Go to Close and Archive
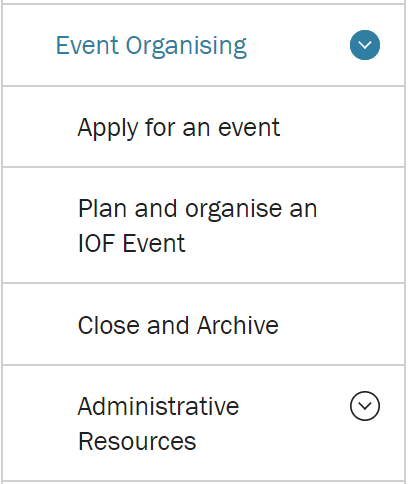This screenshot has width=409, height=484. coord(178,325)
